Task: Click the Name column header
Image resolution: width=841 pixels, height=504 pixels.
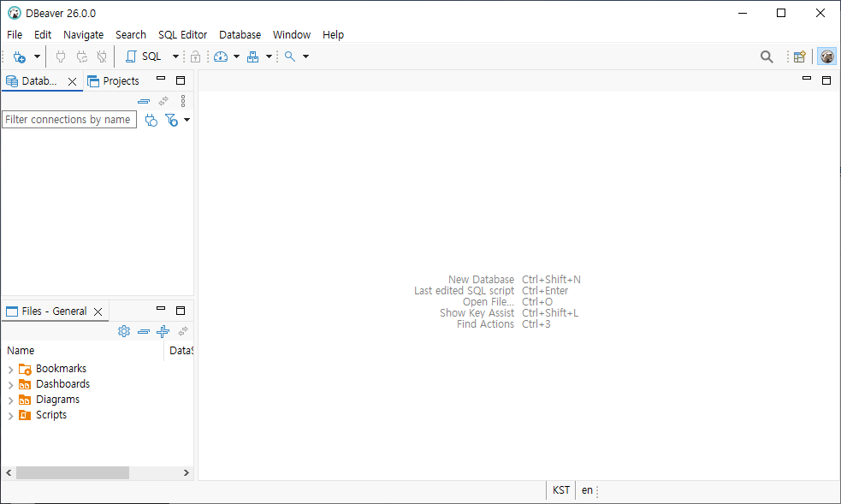Action: click(x=83, y=351)
